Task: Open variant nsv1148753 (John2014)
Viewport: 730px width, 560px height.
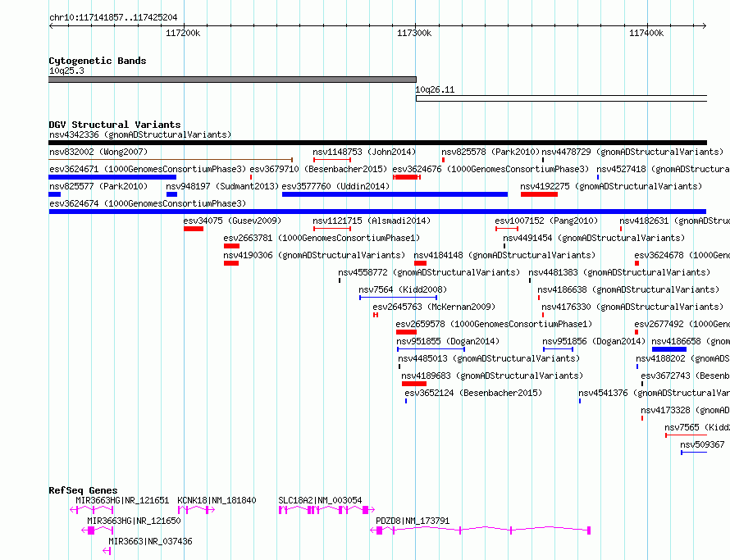Action: pos(364,153)
